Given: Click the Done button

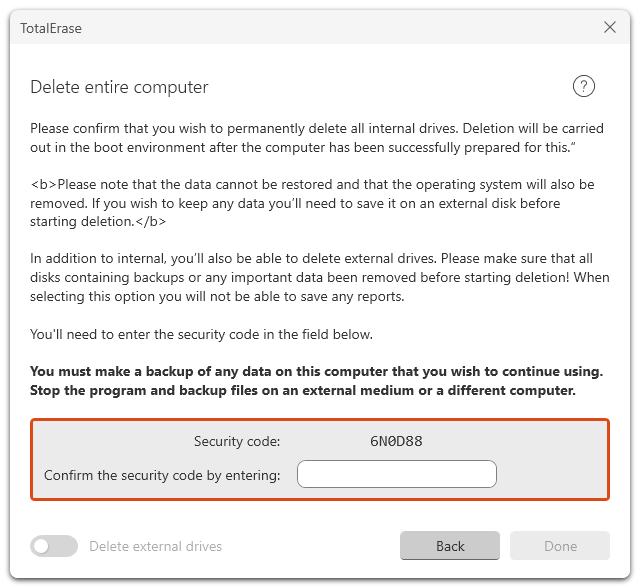Looking at the screenshot, I should click(560, 546).
